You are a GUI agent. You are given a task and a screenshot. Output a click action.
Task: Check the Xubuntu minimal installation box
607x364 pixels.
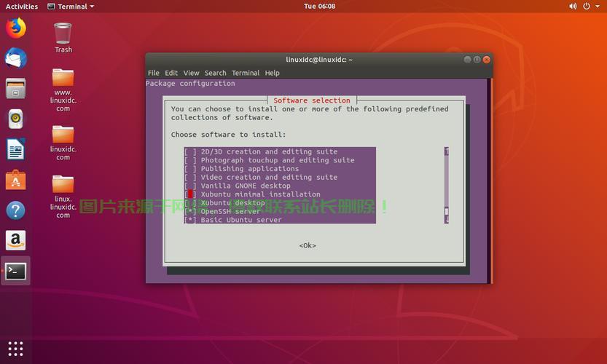(x=190, y=194)
